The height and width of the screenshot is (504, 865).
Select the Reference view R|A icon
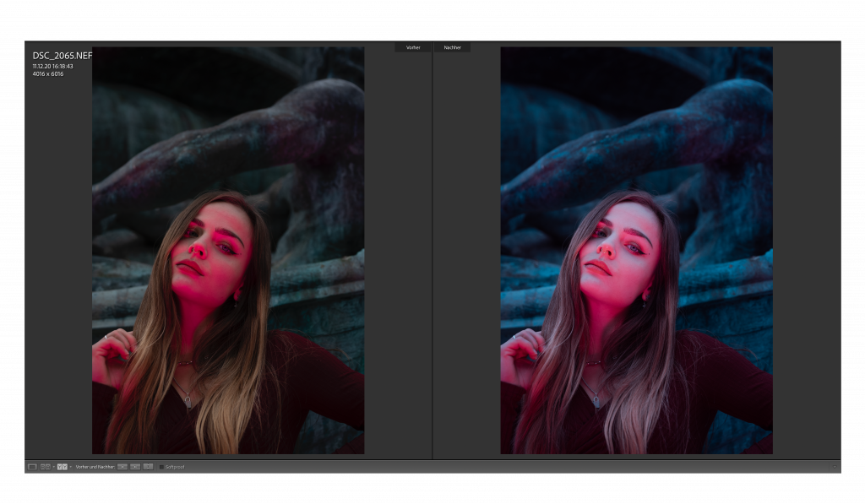click(46, 466)
